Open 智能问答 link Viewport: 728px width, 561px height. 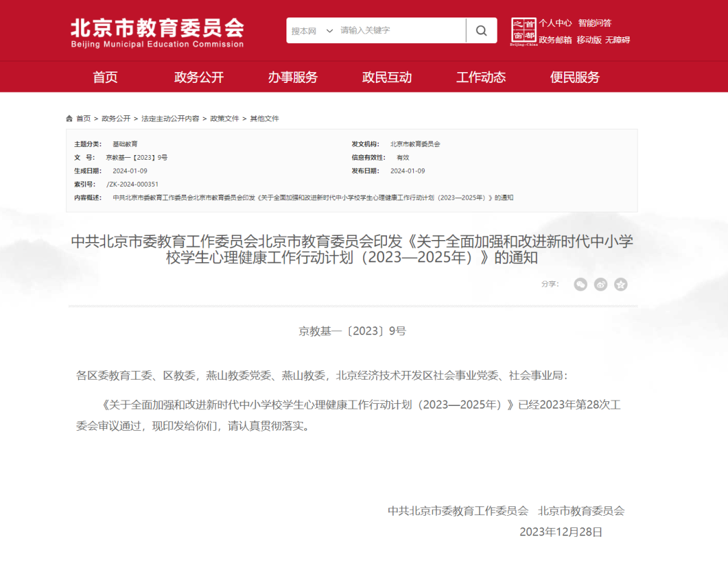[x=595, y=23]
